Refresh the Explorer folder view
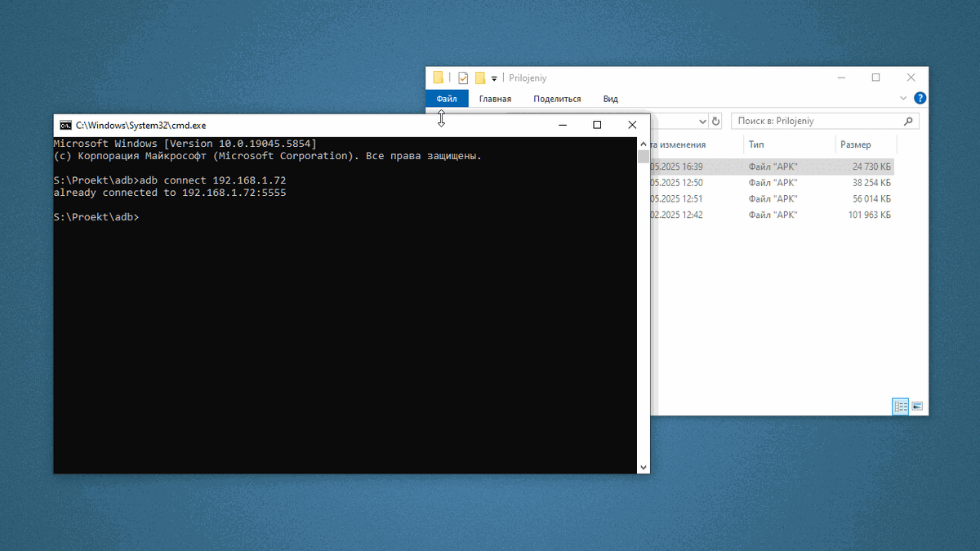The width and height of the screenshot is (980, 551). (x=716, y=121)
